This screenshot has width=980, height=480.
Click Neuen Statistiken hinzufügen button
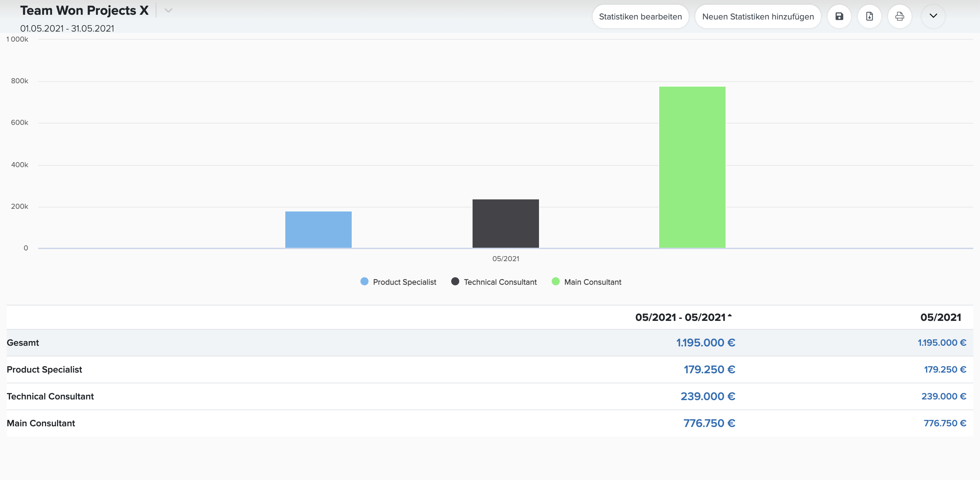758,16
